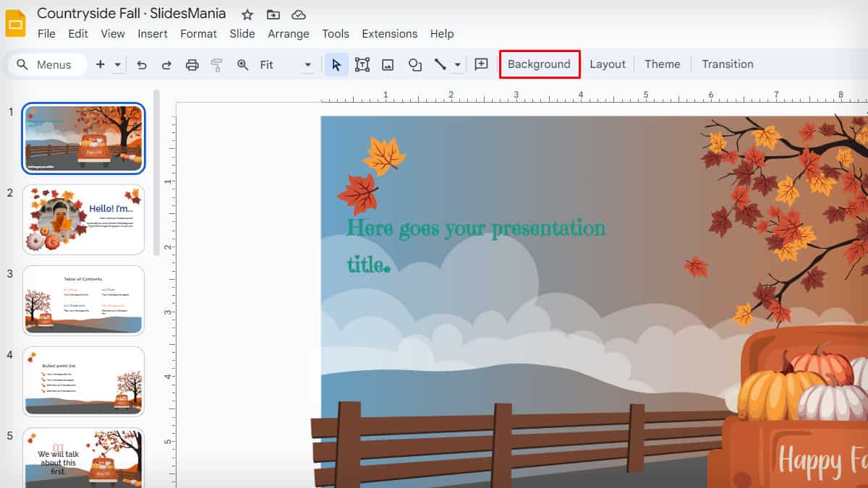Open the Menus search box
Screen dimensions: 868x488
click(x=47, y=64)
